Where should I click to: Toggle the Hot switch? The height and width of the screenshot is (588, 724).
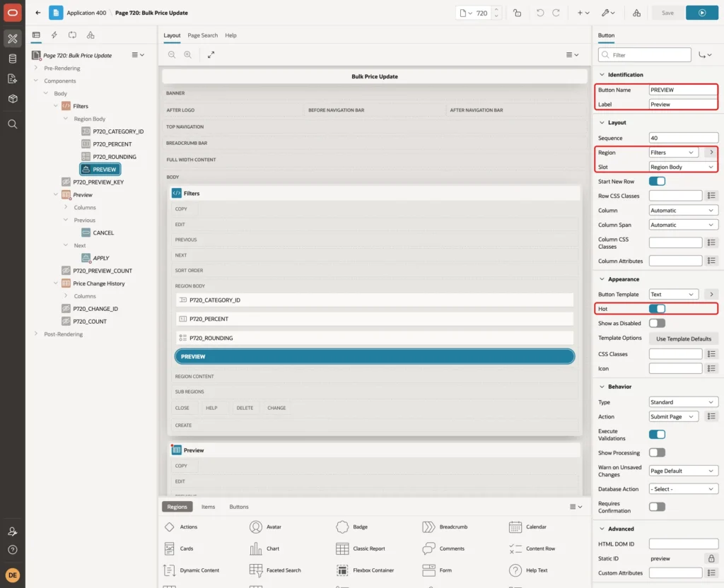[x=657, y=309]
